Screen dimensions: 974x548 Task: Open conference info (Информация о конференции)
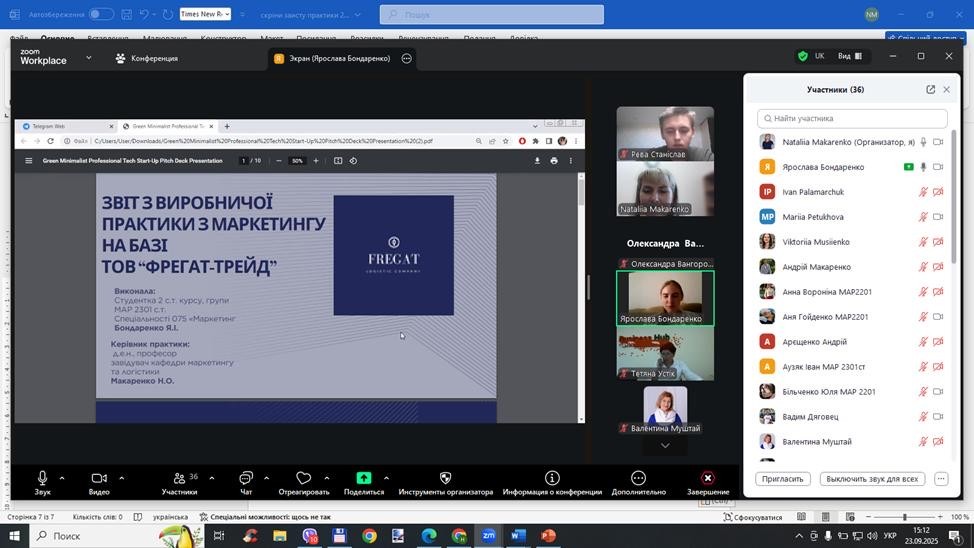point(551,478)
